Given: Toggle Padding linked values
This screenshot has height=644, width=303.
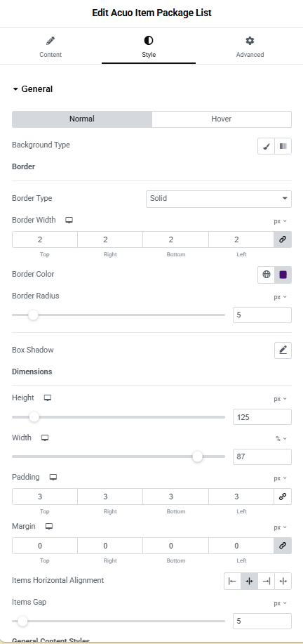Looking at the screenshot, I should 283,497.
